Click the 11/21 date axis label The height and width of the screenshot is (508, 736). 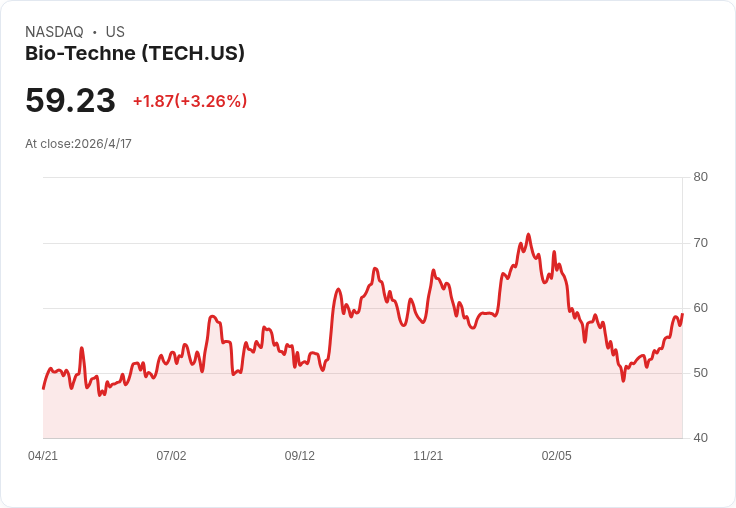[428, 456]
